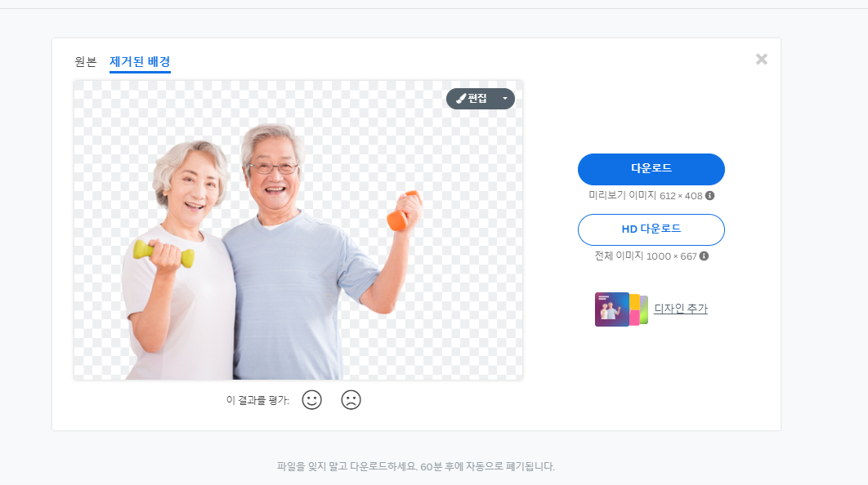Click the couple design template thumbnail
The width and height of the screenshot is (868, 485).
(x=611, y=309)
